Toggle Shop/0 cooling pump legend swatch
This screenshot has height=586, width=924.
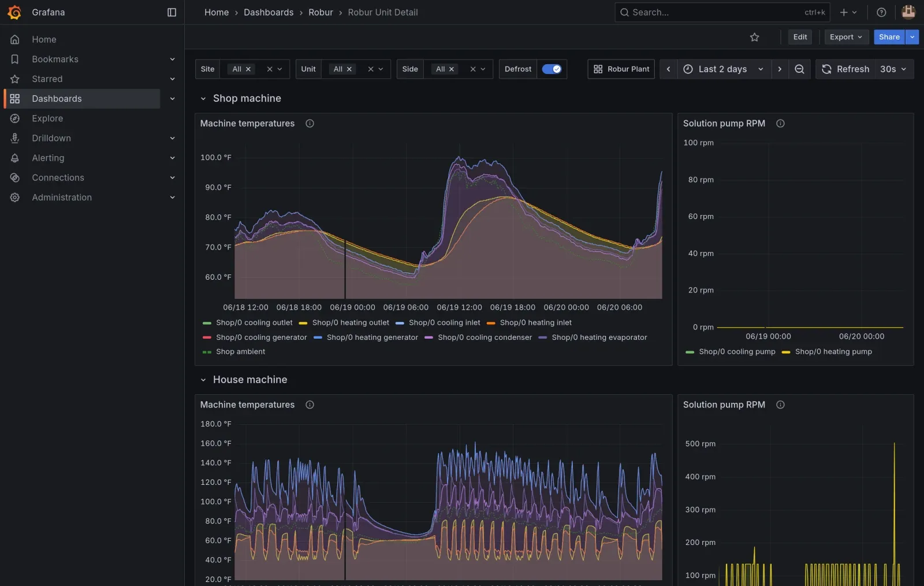(x=690, y=351)
